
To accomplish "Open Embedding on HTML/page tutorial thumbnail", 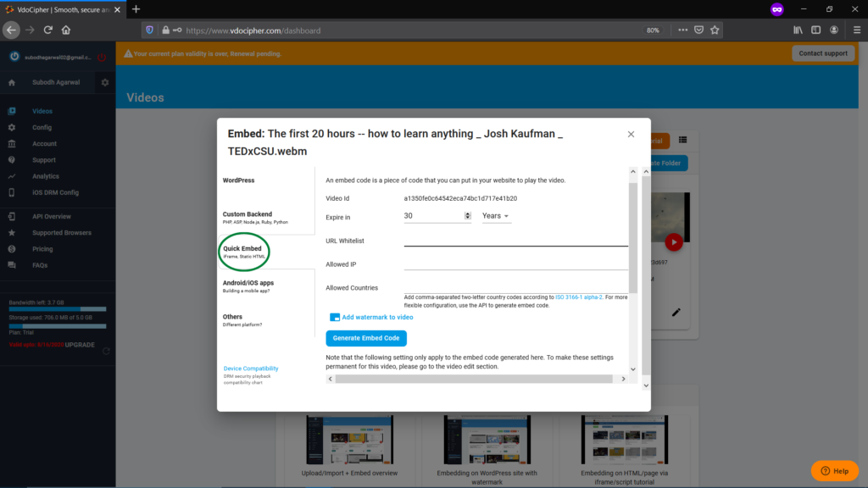I will pos(624,441).
